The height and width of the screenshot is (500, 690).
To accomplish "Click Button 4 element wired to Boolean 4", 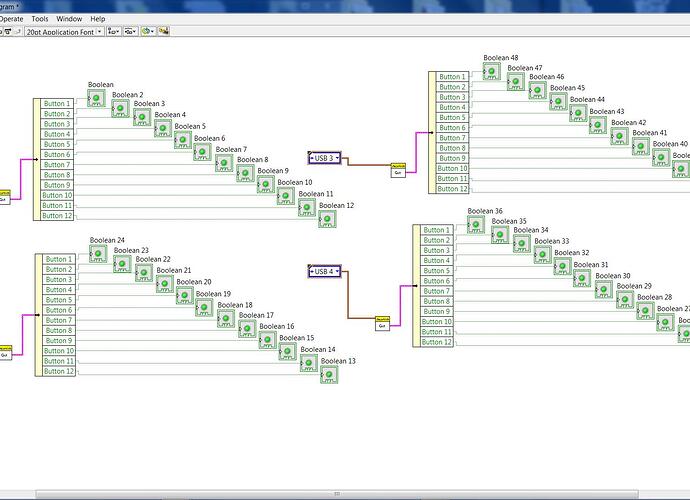I will pos(57,134).
